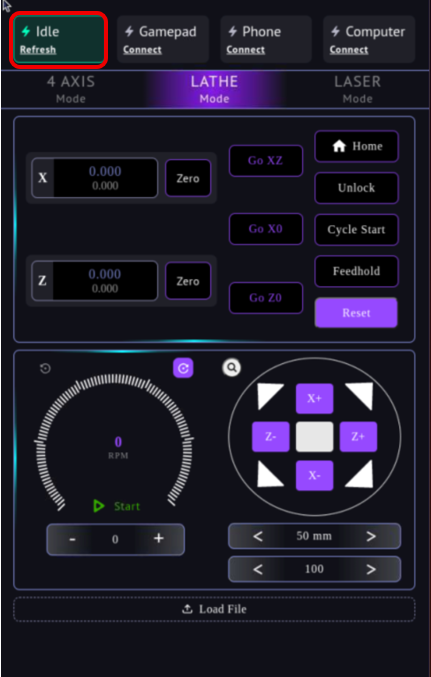Increase spindle RPM with plus button
The image size is (431, 677).
159,538
